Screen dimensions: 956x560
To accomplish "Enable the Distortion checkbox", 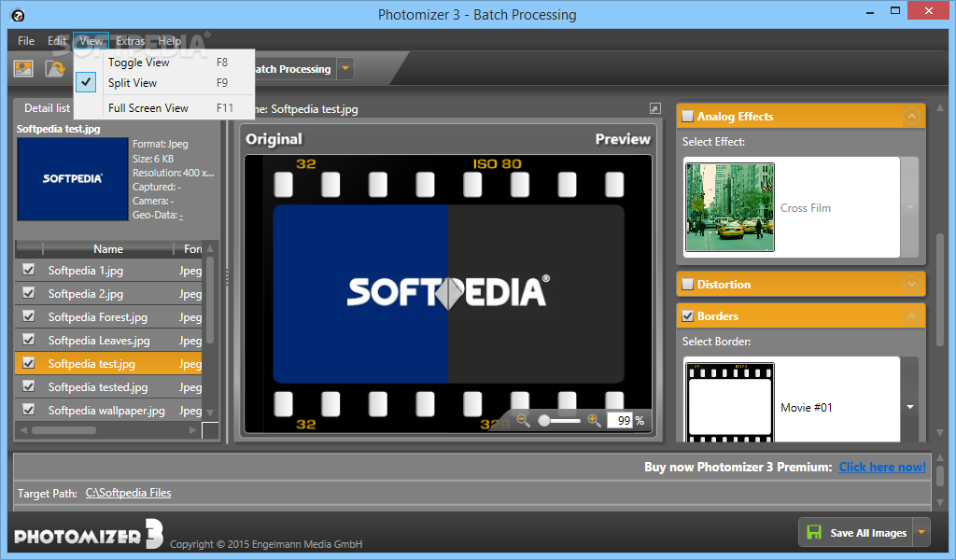I will pos(688,285).
